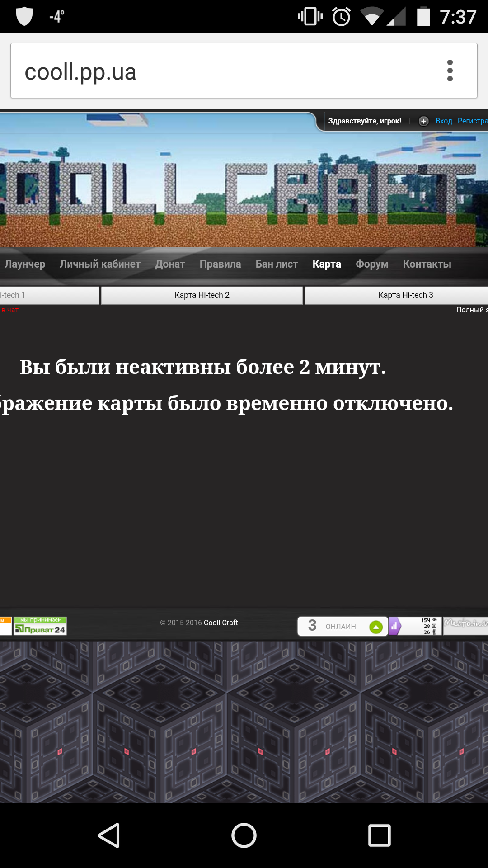
Task: Select Правила in navigation bar
Action: (220, 264)
